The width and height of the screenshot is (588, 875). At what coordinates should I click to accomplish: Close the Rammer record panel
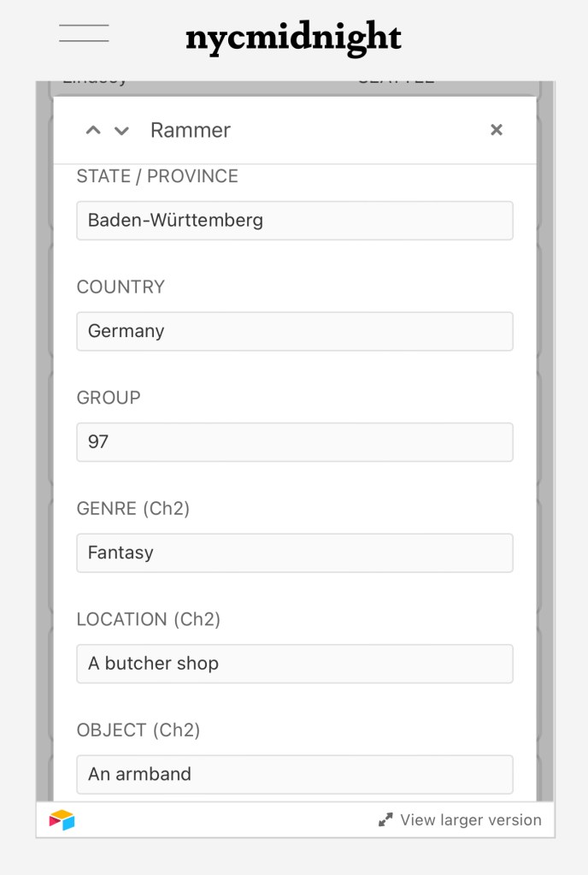click(x=496, y=130)
